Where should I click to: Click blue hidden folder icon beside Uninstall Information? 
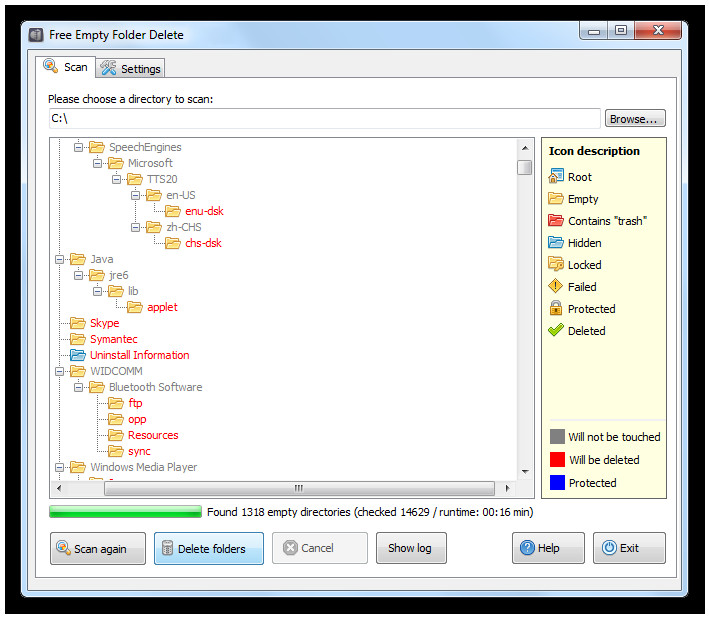78,355
